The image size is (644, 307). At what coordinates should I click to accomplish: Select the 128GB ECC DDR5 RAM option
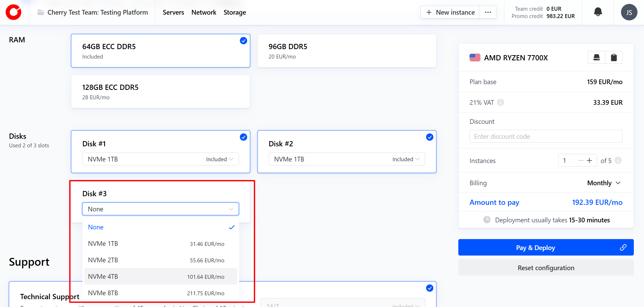[x=160, y=91]
